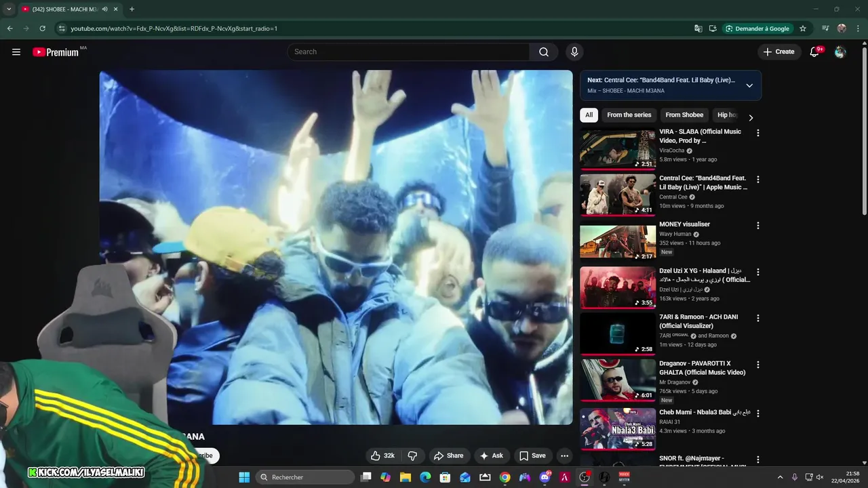Open Windows Start menu

coord(244,477)
